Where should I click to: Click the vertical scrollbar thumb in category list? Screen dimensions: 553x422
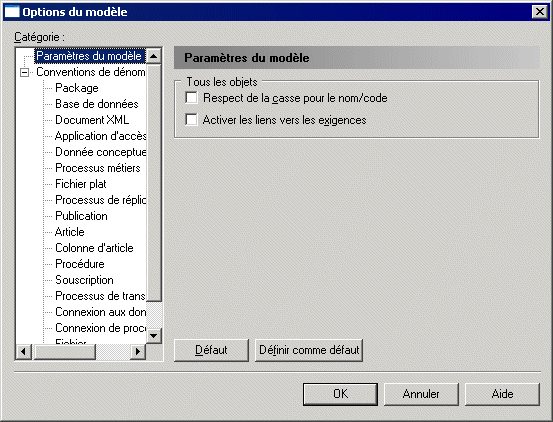154,183
